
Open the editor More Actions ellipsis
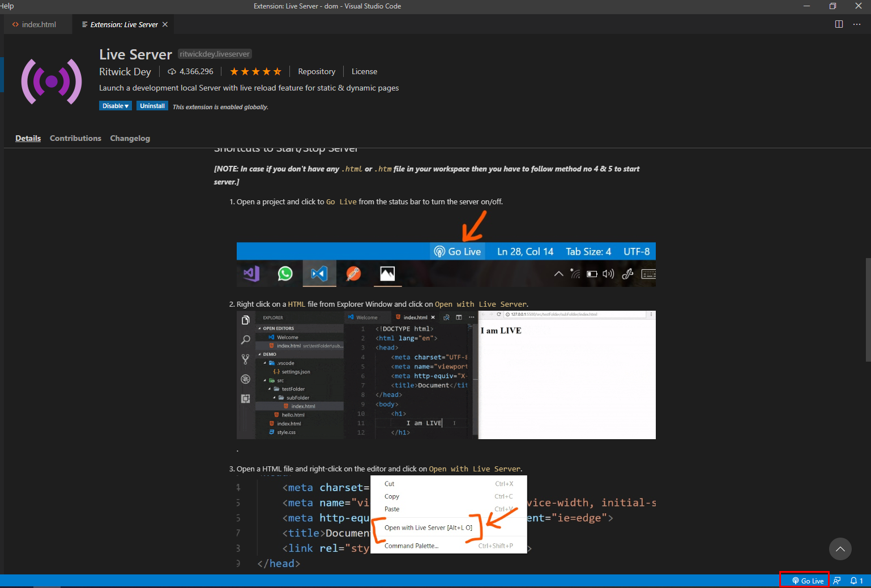point(856,24)
